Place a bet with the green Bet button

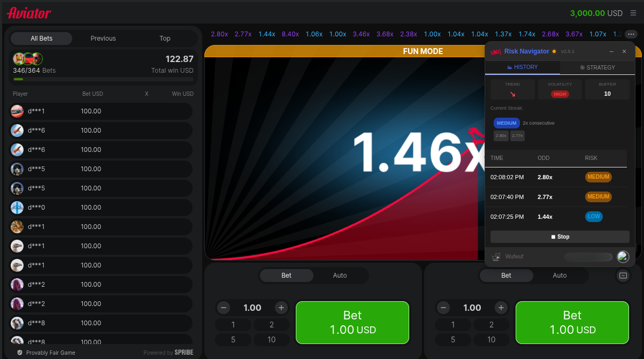point(352,323)
